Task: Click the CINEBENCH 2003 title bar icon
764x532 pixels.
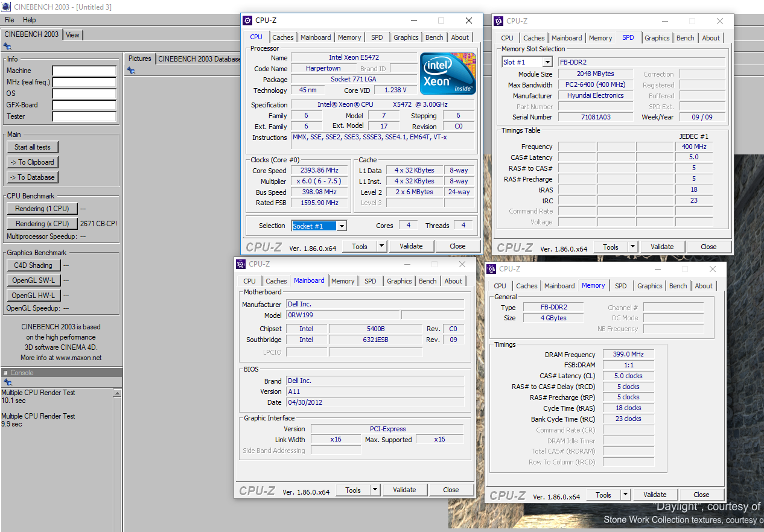Action: click(x=5, y=7)
